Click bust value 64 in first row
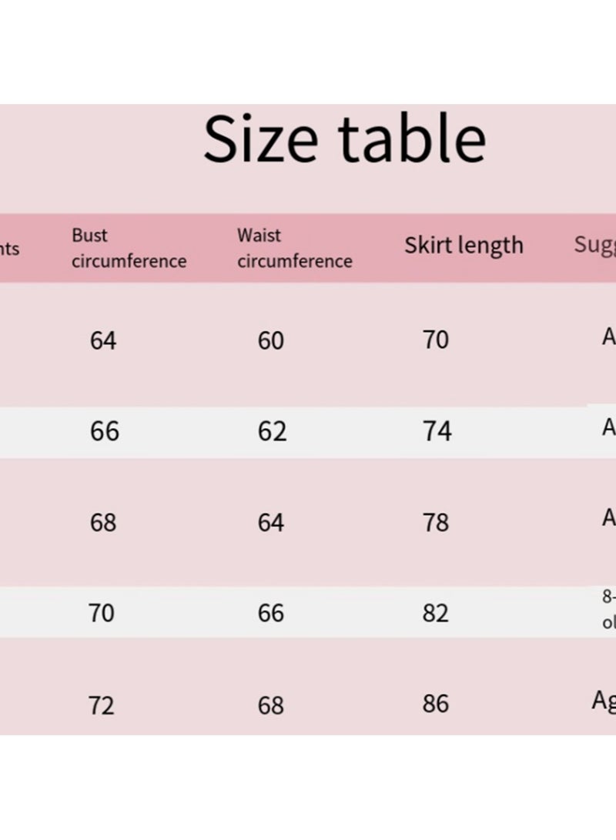 (x=103, y=341)
